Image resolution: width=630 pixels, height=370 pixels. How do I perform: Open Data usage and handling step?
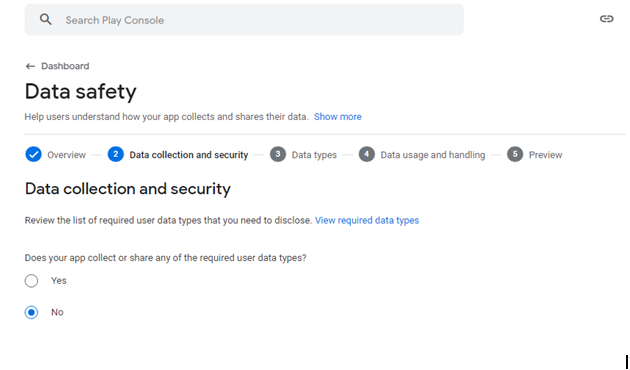point(433,155)
